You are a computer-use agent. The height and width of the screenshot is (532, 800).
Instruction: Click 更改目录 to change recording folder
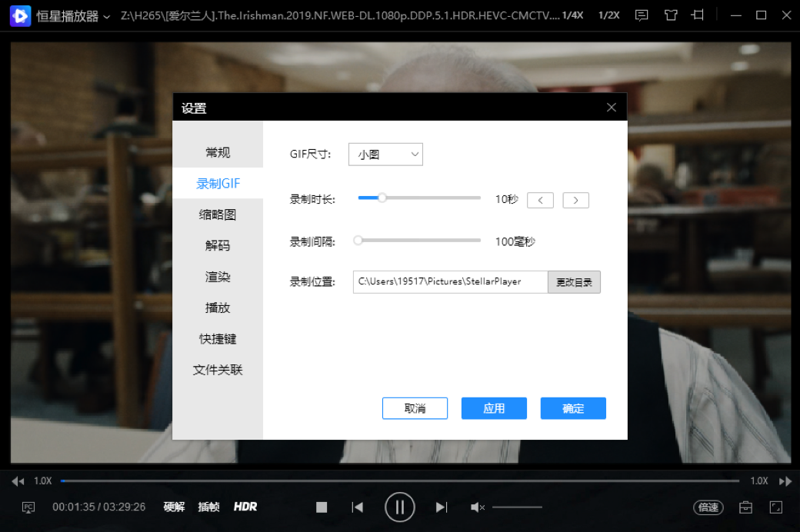(574, 282)
